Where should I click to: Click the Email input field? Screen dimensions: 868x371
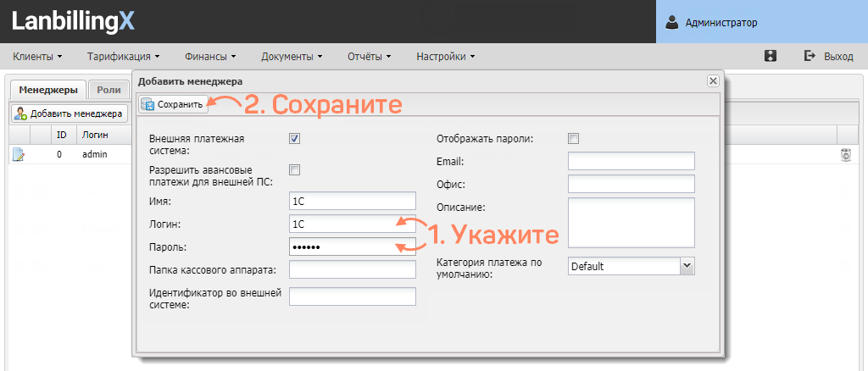coord(632,161)
